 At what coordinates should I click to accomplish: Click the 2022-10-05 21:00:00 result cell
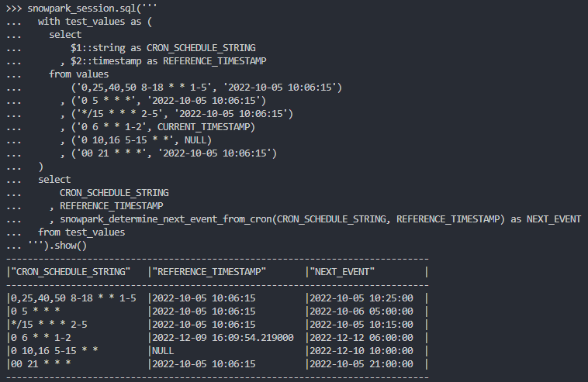(x=361, y=363)
